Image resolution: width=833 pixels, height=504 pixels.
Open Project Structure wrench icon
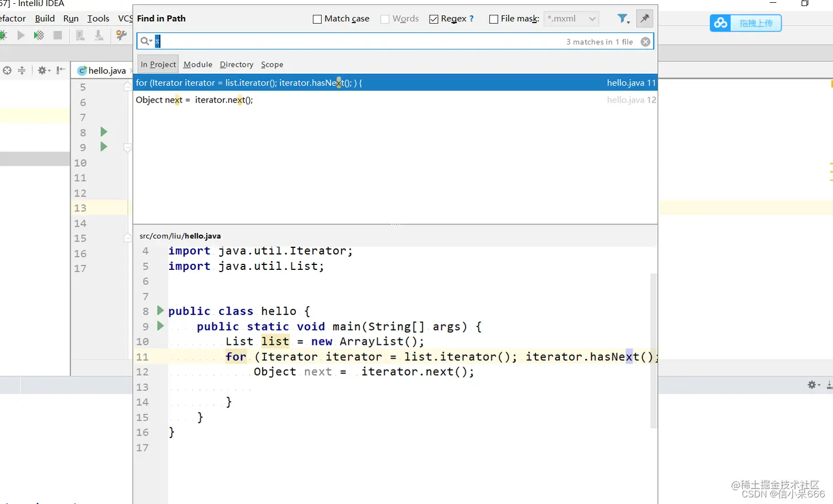121,35
